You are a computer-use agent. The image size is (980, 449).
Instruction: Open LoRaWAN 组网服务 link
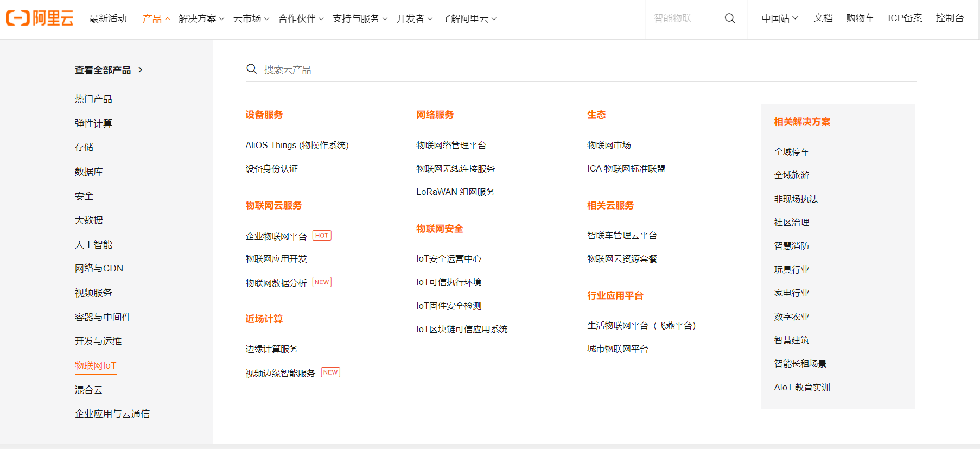456,192
